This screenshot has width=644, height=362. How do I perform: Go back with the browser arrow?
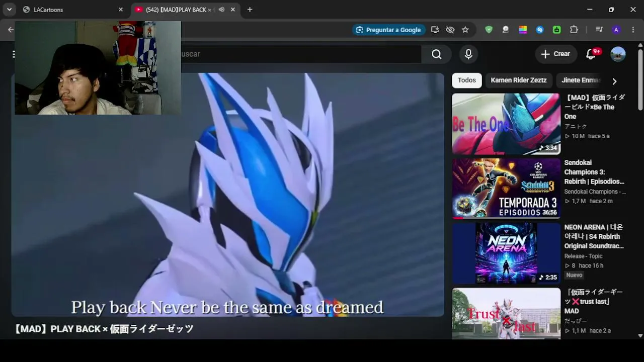pyautogui.click(x=11, y=30)
